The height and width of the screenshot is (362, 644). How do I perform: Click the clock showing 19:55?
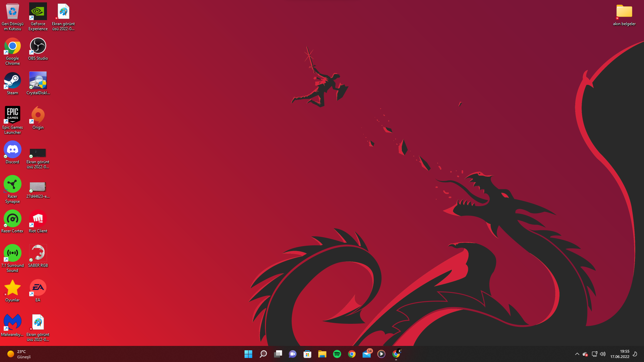[x=620, y=354]
